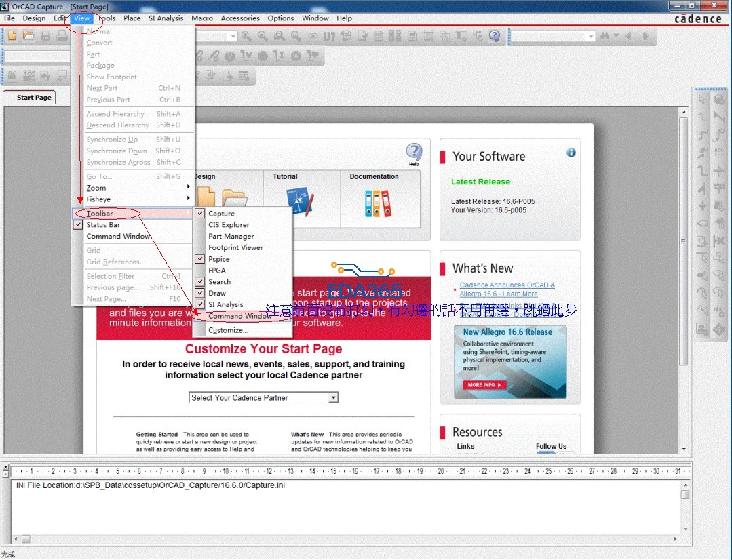This screenshot has height=560, width=732.
Task: Select the Start Page tab
Action: 29,97
